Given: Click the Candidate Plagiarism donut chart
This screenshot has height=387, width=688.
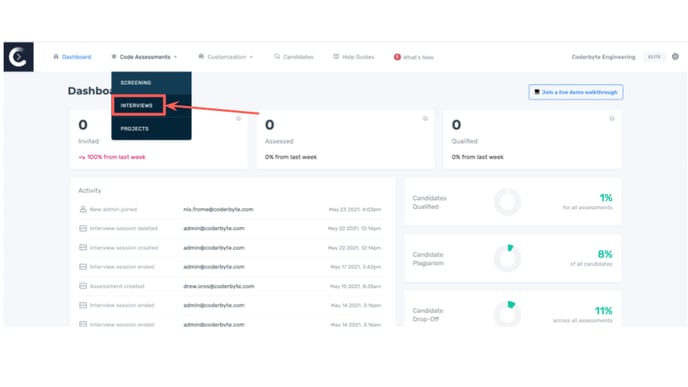Looking at the screenshot, I should pos(507,258).
